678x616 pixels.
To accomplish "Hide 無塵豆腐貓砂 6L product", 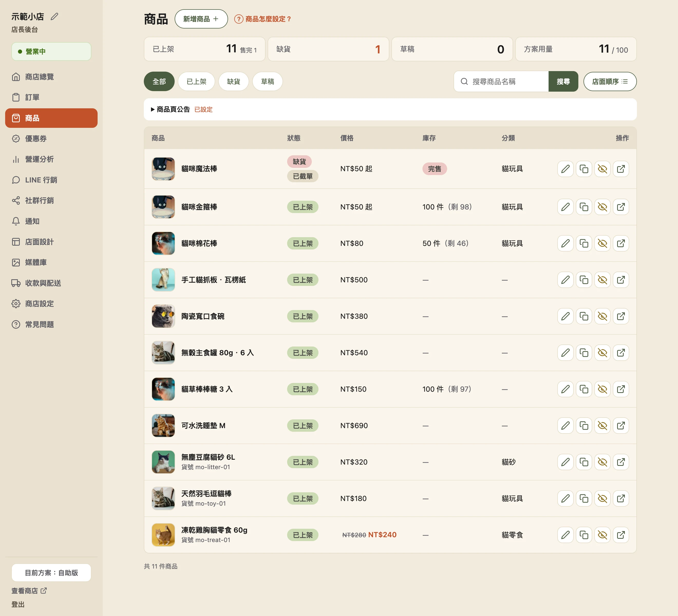I will click(x=602, y=462).
